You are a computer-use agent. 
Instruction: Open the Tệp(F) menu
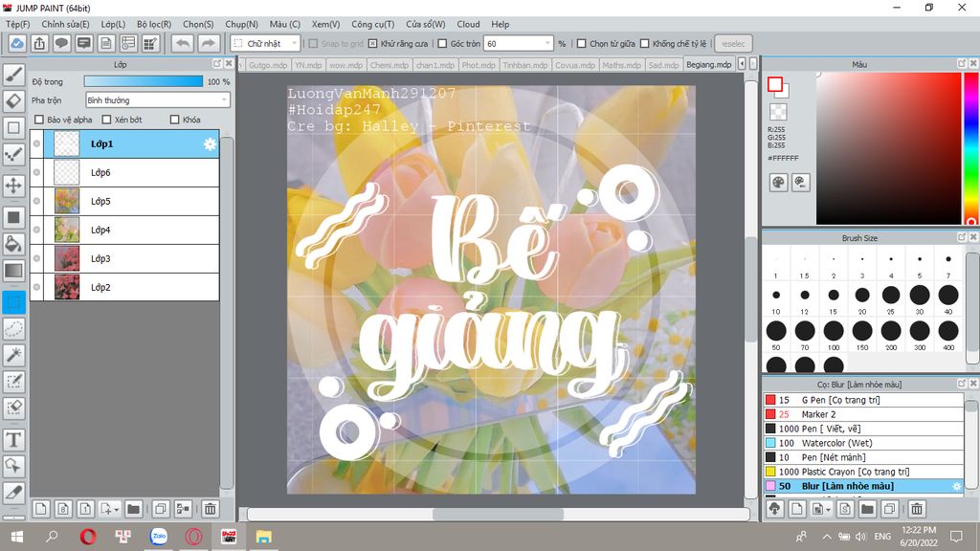coord(17,24)
